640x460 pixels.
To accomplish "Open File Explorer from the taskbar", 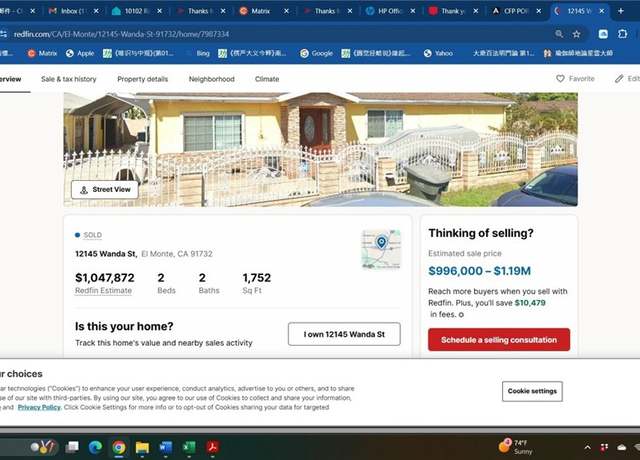I will click(x=142, y=448).
